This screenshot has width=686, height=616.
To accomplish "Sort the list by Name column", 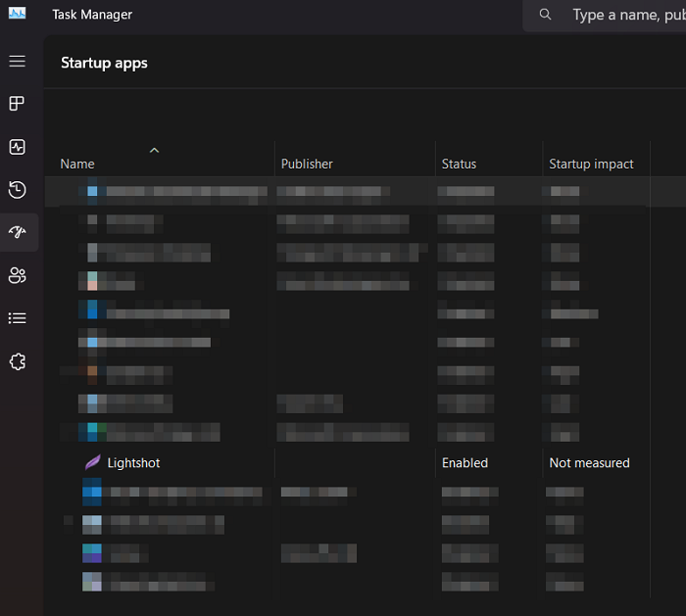I will pos(77,164).
